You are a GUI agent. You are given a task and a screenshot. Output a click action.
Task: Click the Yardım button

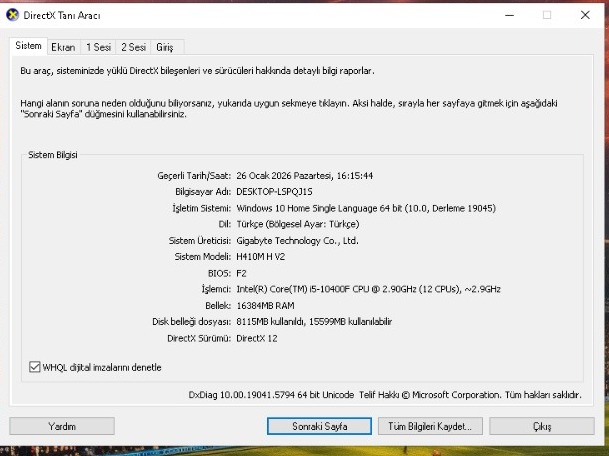62,426
